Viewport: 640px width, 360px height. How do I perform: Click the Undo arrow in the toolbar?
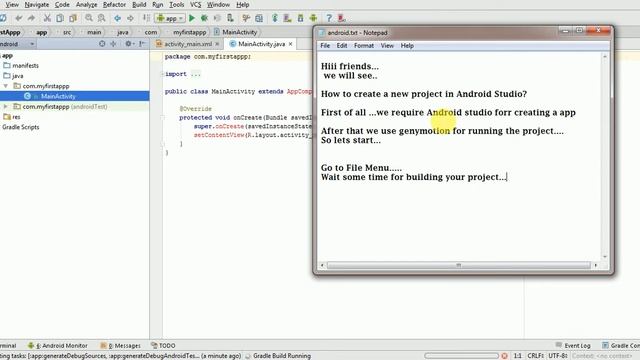(18, 18)
